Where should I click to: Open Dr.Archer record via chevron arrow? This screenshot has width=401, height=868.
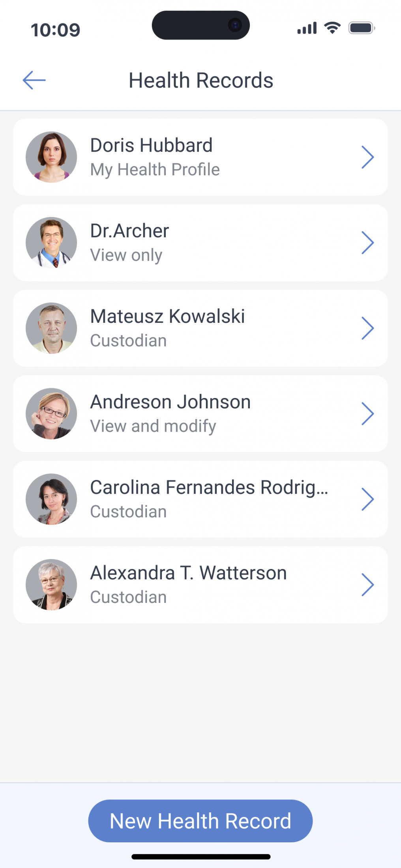click(367, 243)
